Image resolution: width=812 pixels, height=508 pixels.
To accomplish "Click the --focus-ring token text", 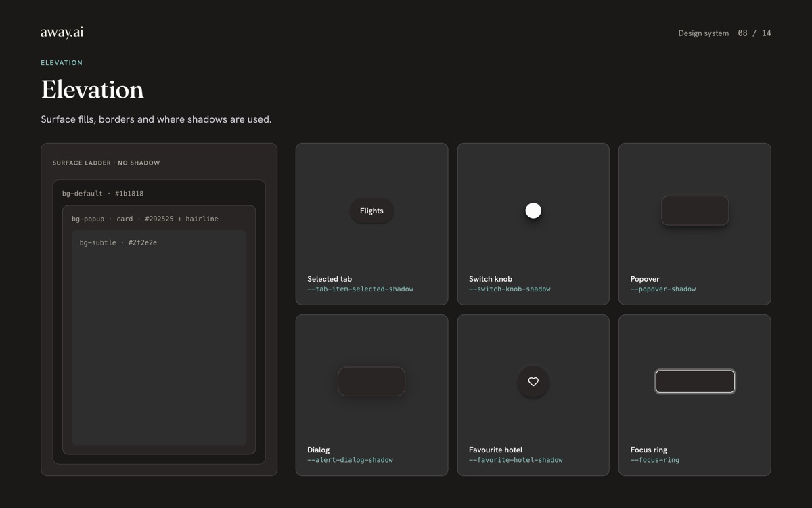I will coord(655,460).
